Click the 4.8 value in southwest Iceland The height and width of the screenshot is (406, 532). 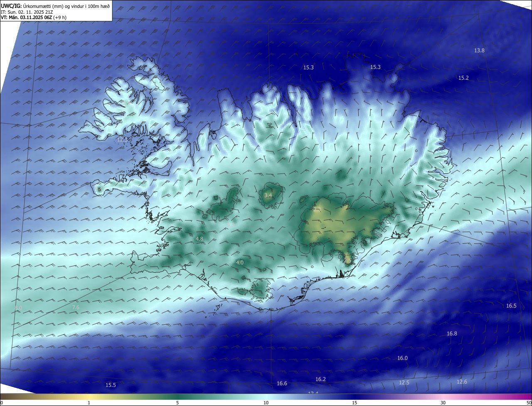[x=199, y=239]
